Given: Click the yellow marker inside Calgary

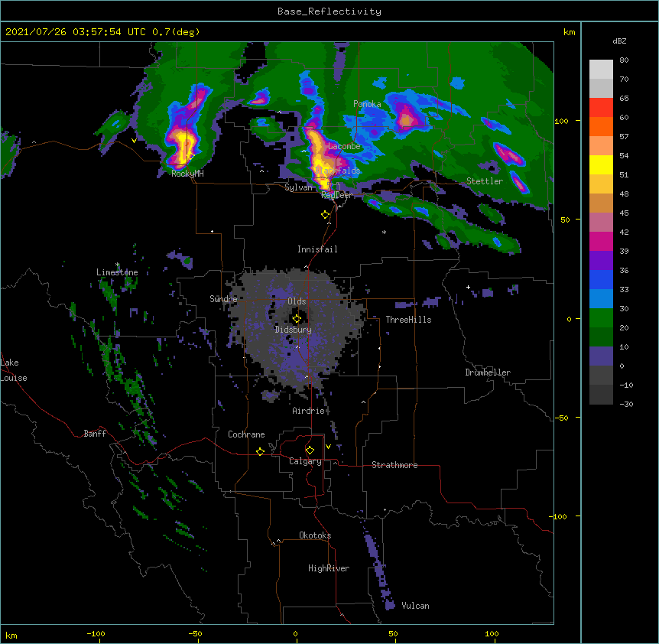Looking at the screenshot, I should [x=310, y=450].
